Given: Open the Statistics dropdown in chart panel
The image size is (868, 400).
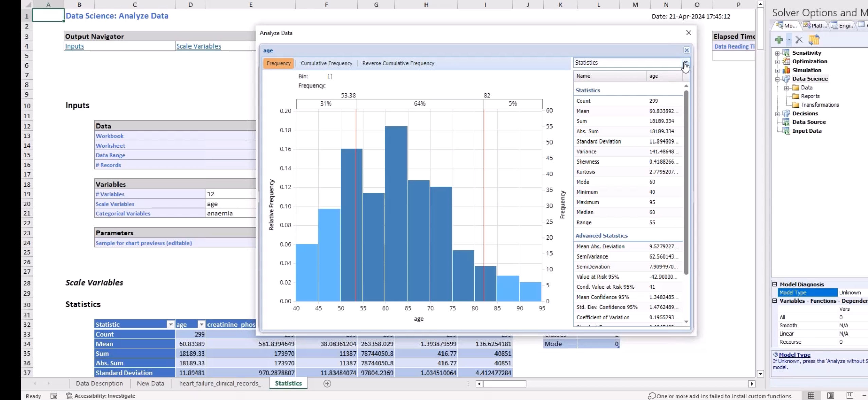Looking at the screenshot, I should 685,63.
